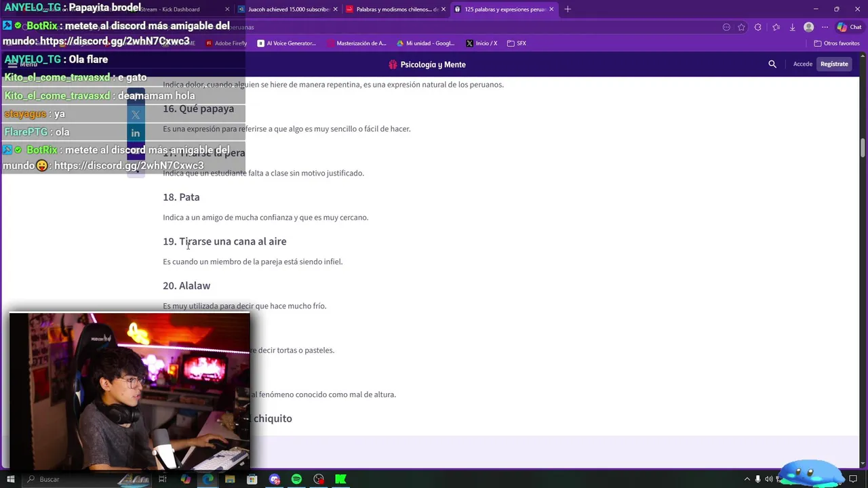This screenshot has height=488, width=868.
Task: Open Microsoft Edge from the taskbar
Action: pos(208,479)
